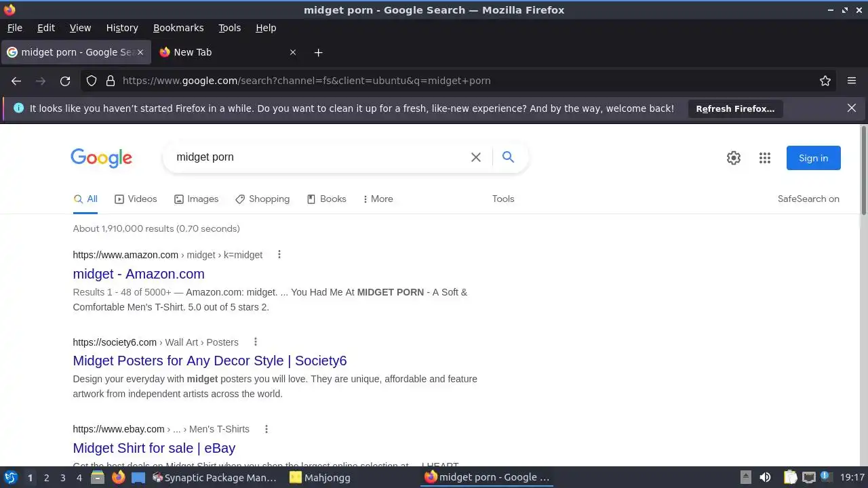Open the File menu

[14, 28]
